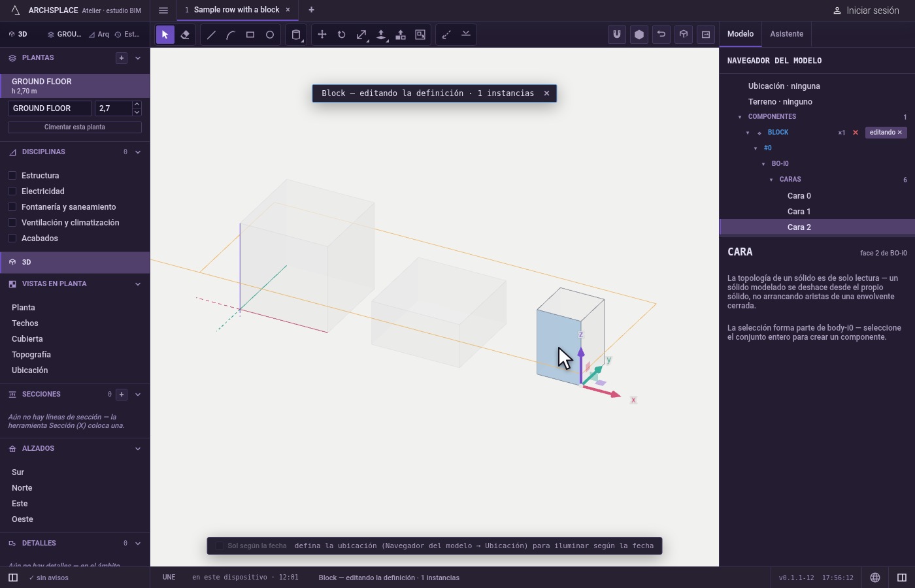
Task: Collapse the CARAS tree node
Action: (x=771, y=180)
